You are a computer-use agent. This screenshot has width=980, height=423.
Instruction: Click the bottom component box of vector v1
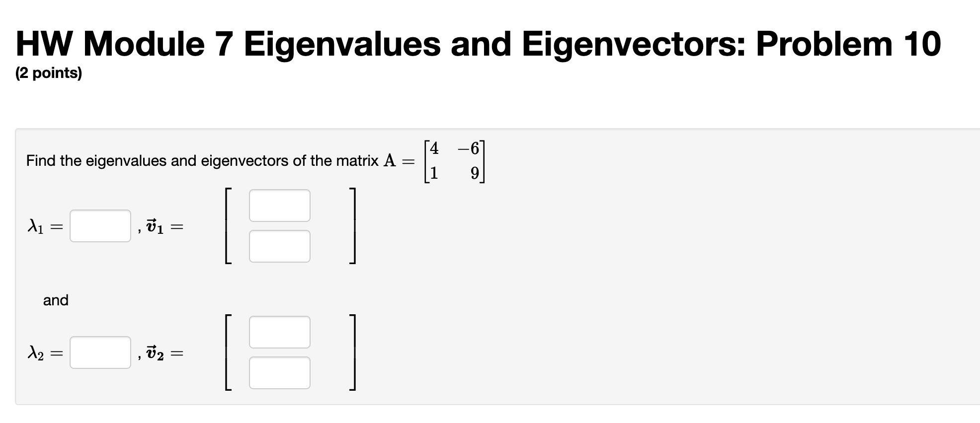pos(279,245)
